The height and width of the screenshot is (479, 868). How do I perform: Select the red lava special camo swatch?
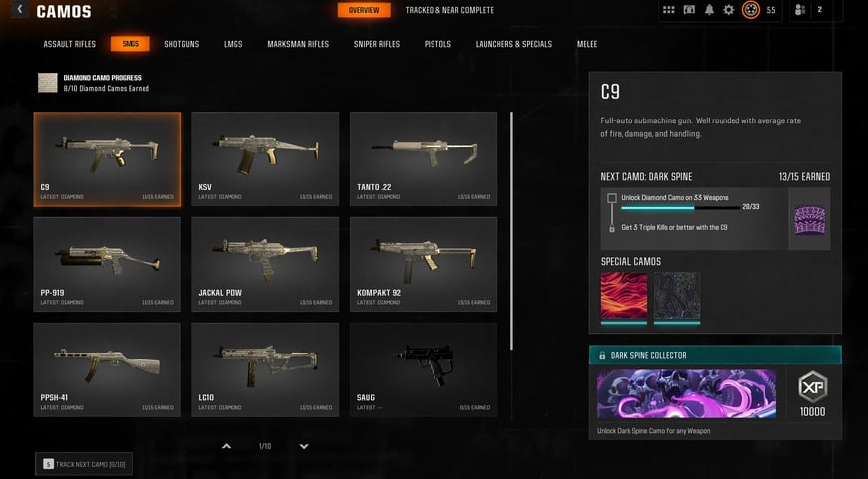[623, 297]
